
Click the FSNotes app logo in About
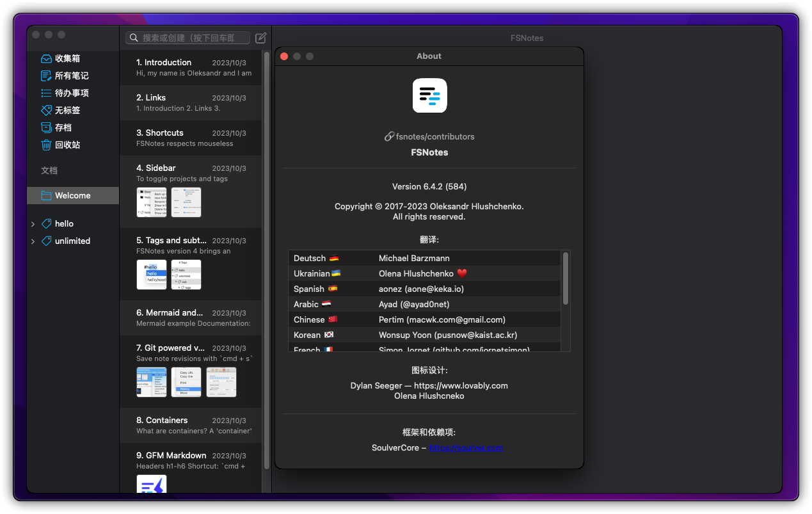click(429, 95)
